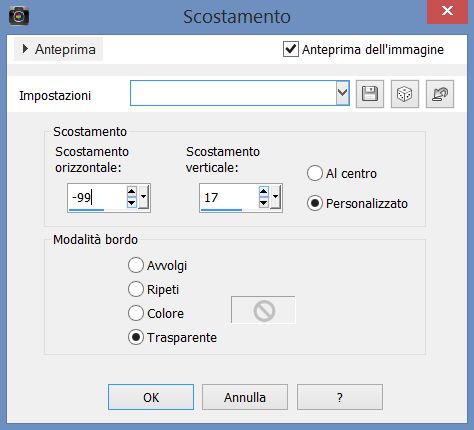The image size is (474, 430).
Task: Click the randomize parameters dice icon
Action: pyautogui.click(x=405, y=94)
